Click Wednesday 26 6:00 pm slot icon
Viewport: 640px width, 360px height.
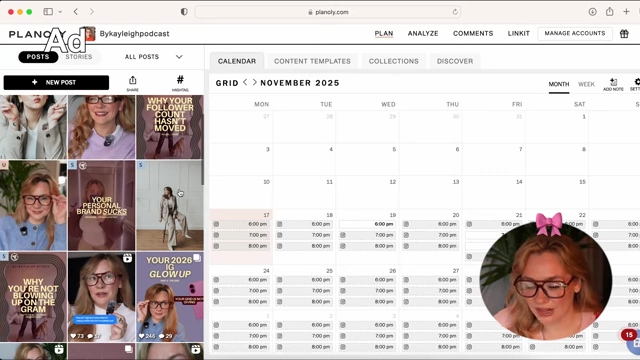coord(343,280)
